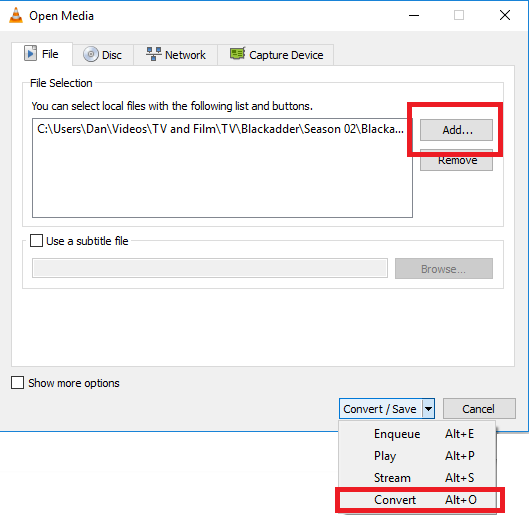The image size is (529, 515).
Task: Switch to the Disc tab
Action: (x=103, y=55)
